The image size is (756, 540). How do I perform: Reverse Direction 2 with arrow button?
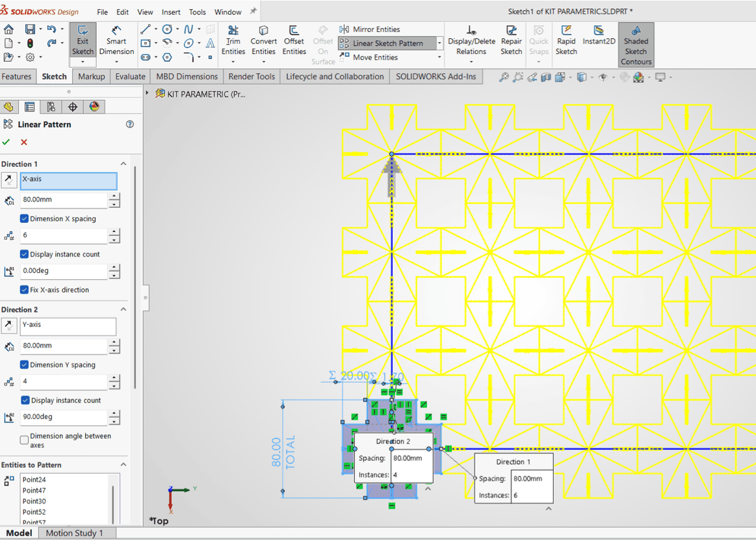9,326
